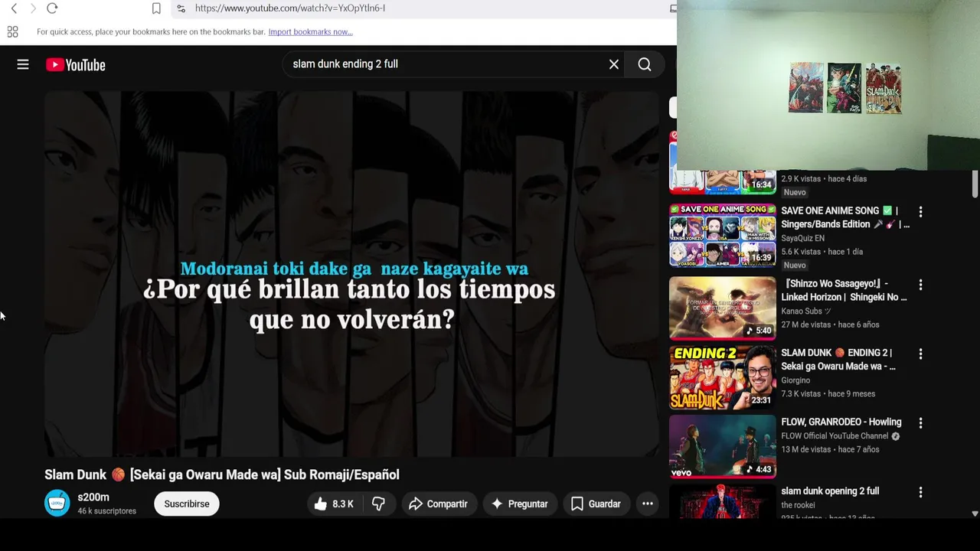Save the video with Guardar
The width and height of the screenshot is (980, 551).
(x=595, y=504)
